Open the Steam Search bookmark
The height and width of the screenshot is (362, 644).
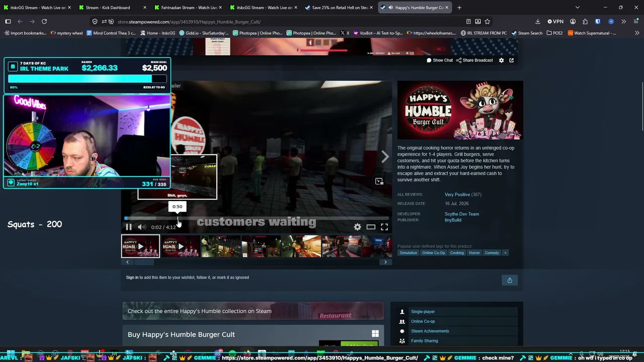[527, 33]
